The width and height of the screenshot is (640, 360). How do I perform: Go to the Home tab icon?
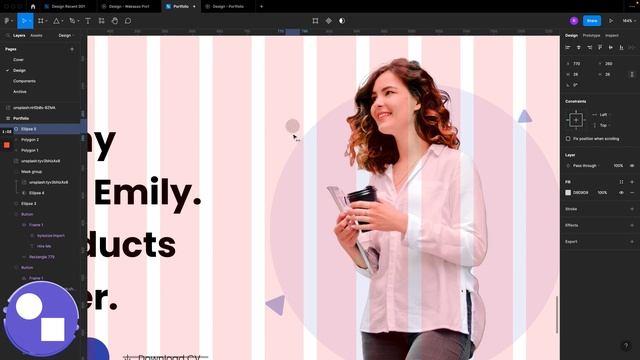click(x=33, y=7)
